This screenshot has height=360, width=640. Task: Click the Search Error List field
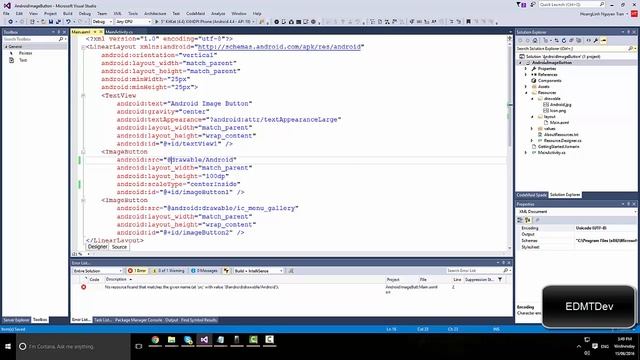tap(478, 271)
